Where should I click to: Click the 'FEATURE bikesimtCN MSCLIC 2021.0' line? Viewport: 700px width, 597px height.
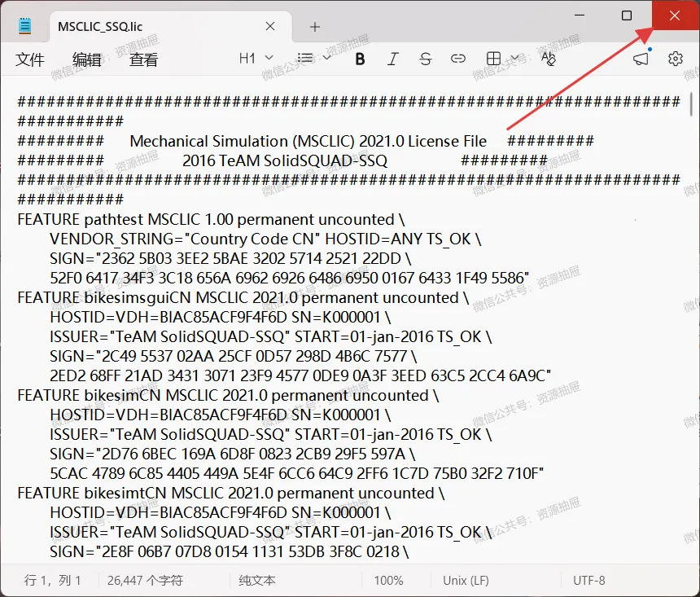[231, 494]
